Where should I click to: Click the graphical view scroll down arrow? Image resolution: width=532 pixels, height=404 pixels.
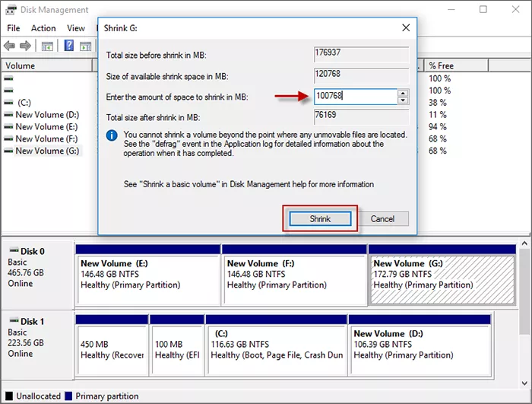click(524, 383)
